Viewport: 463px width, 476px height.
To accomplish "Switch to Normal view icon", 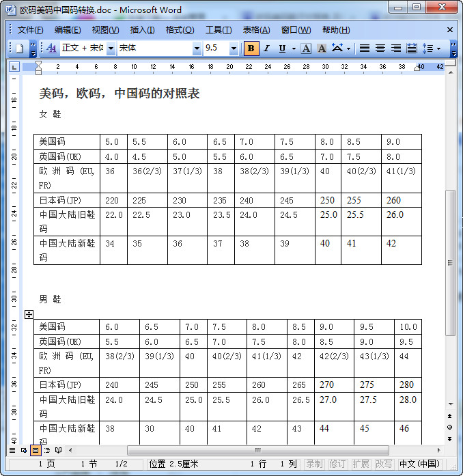I will [x=12, y=450].
